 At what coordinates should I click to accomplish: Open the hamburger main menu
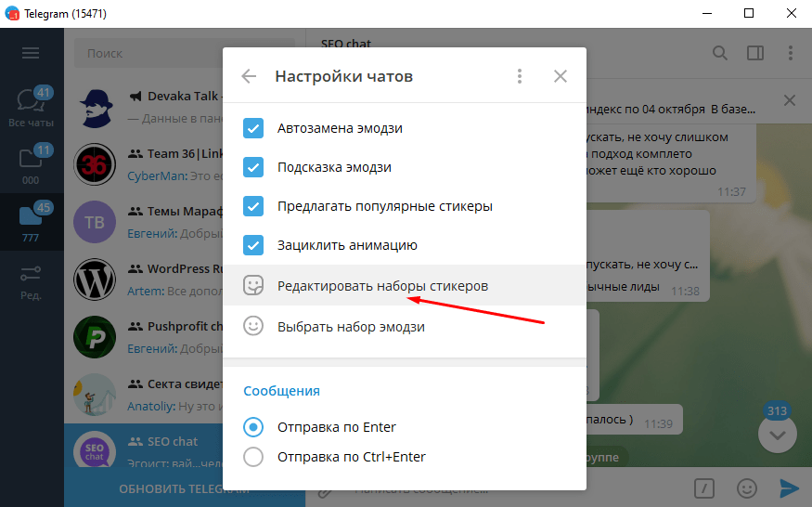pyautogui.click(x=31, y=53)
